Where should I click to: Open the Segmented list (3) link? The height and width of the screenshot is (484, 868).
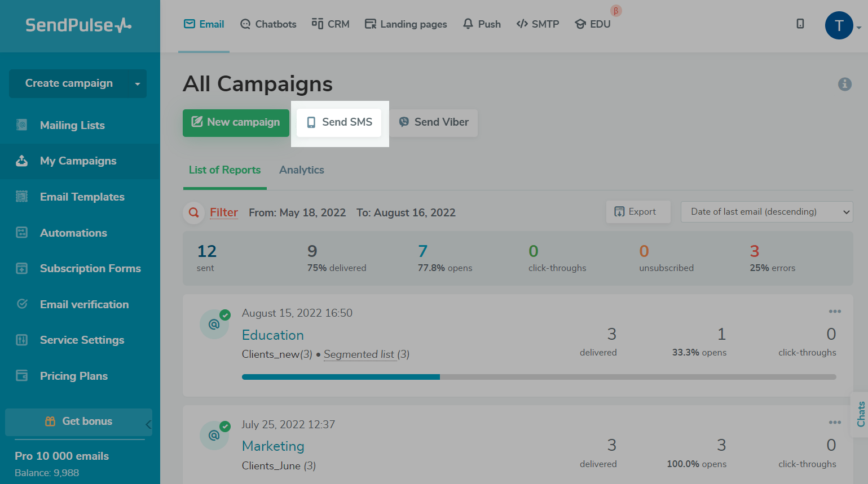click(x=367, y=354)
